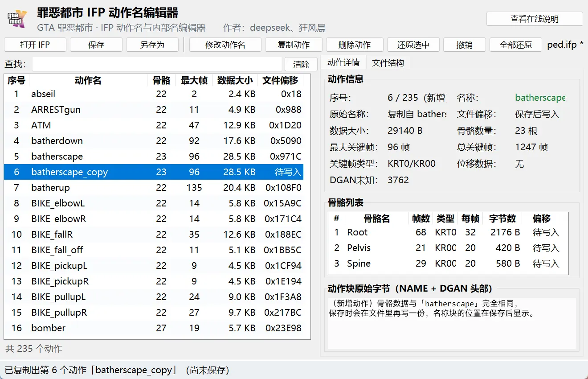
Task: Select the batherscape_copy row
Action: tap(154, 172)
